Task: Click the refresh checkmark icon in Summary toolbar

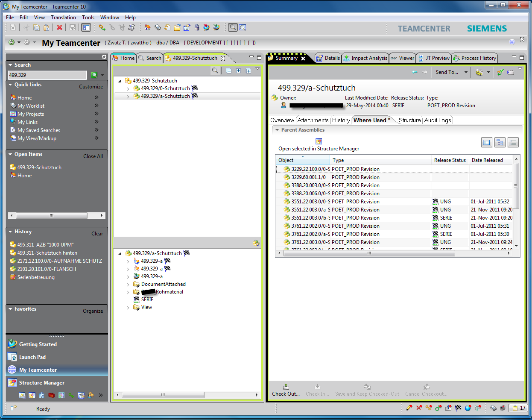Action: click(x=500, y=72)
